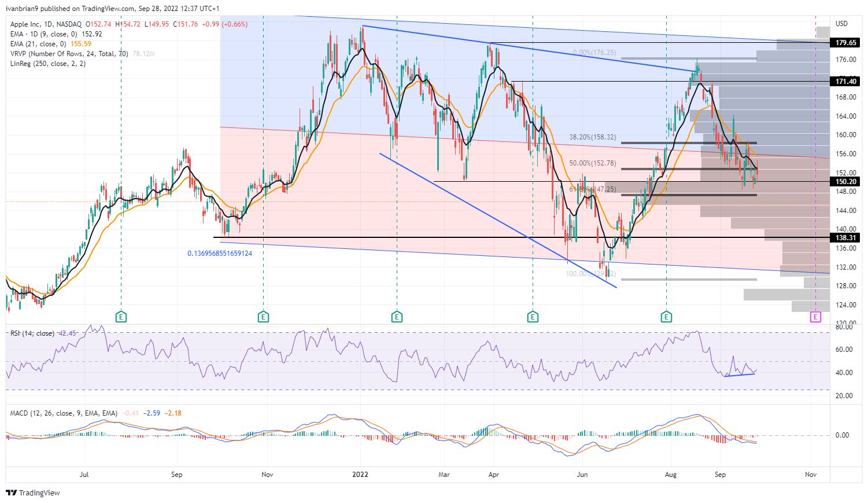Click the earnings E marker near late January

click(x=397, y=317)
